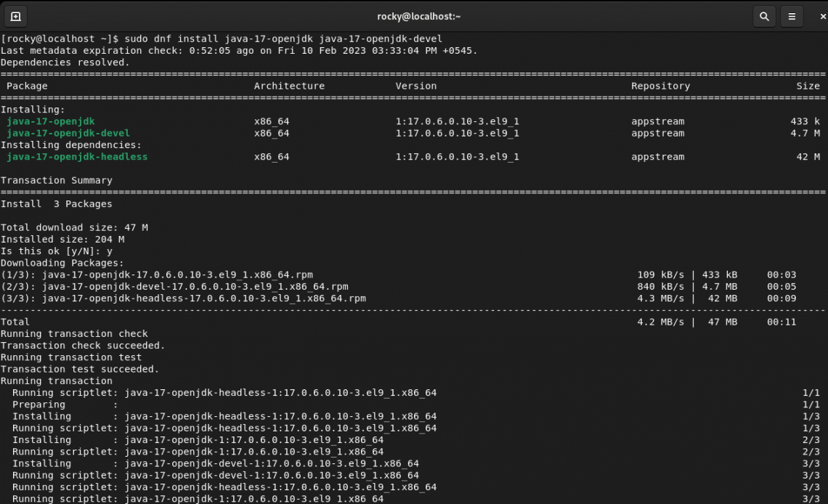This screenshot has height=504, width=828.
Task: Click the Size column header
Action: [808, 86]
